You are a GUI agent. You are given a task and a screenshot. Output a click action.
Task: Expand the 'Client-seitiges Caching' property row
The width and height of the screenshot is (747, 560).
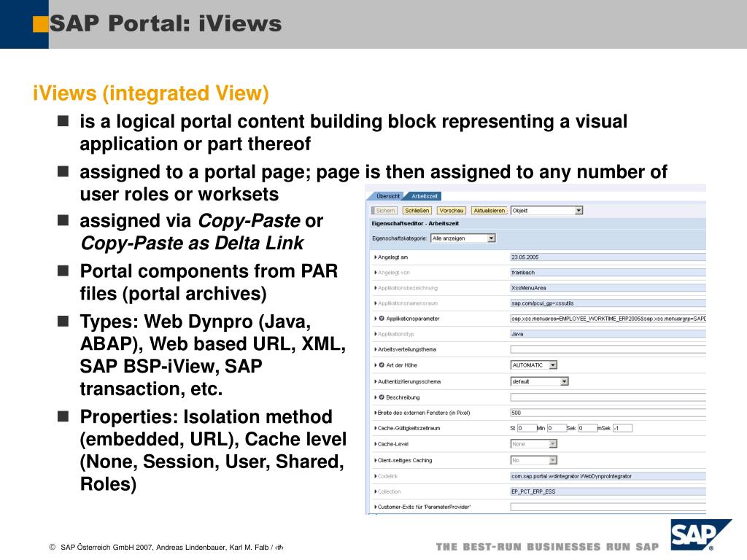(x=376, y=461)
